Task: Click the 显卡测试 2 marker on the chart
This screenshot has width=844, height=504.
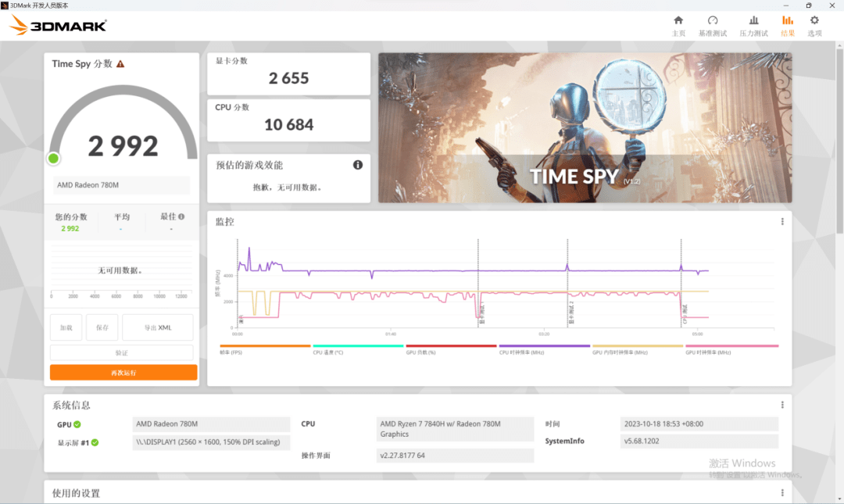Action: pyautogui.click(x=571, y=313)
